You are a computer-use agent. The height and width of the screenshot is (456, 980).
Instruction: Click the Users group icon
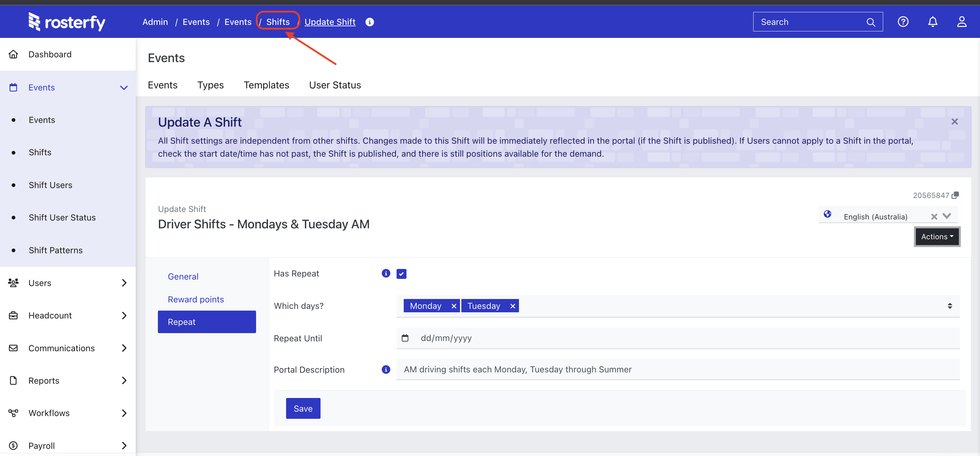coord(13,283)
